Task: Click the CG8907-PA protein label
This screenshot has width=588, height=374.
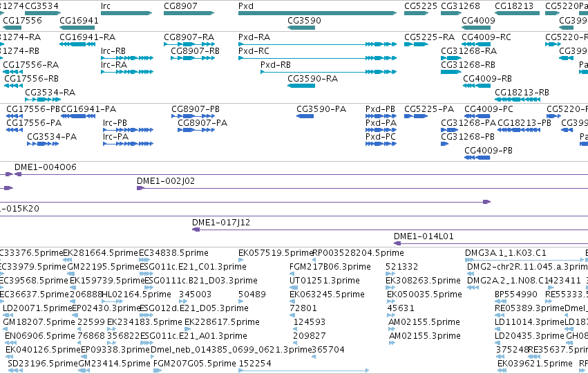Action: pos(202,123)
